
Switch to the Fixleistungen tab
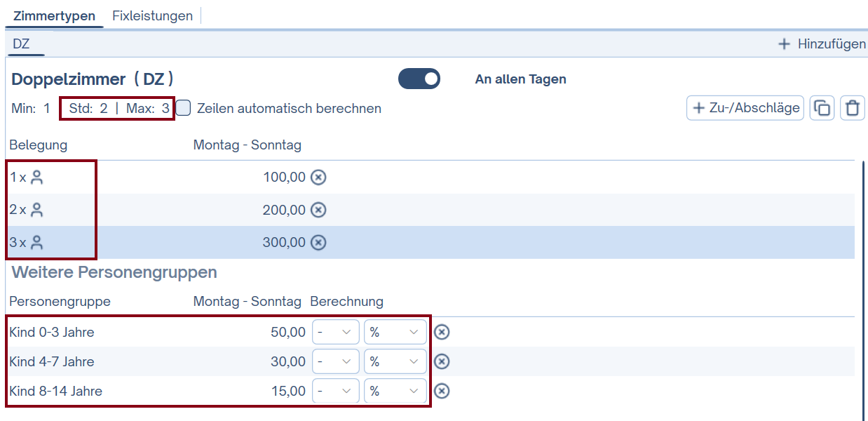152,15
